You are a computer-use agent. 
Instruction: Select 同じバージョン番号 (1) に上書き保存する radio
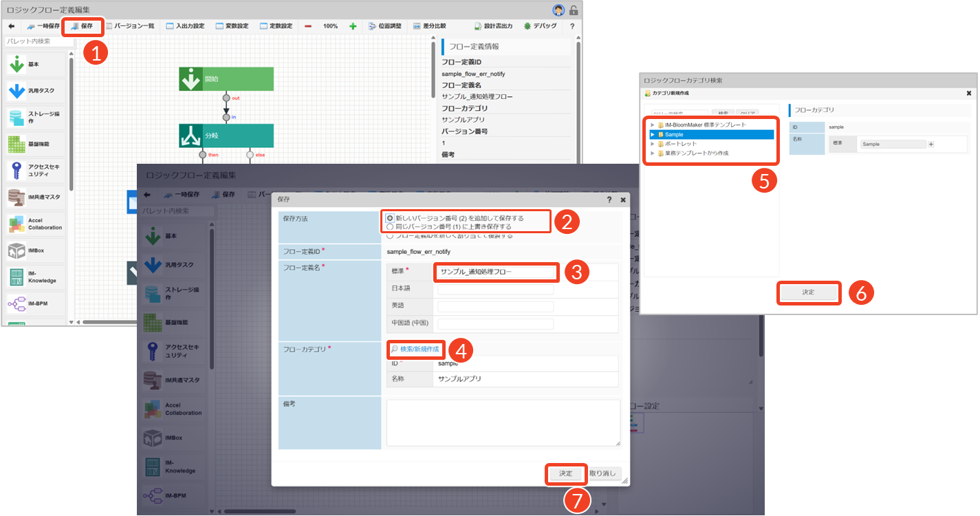pyautogui.click(x=390, y=226)
